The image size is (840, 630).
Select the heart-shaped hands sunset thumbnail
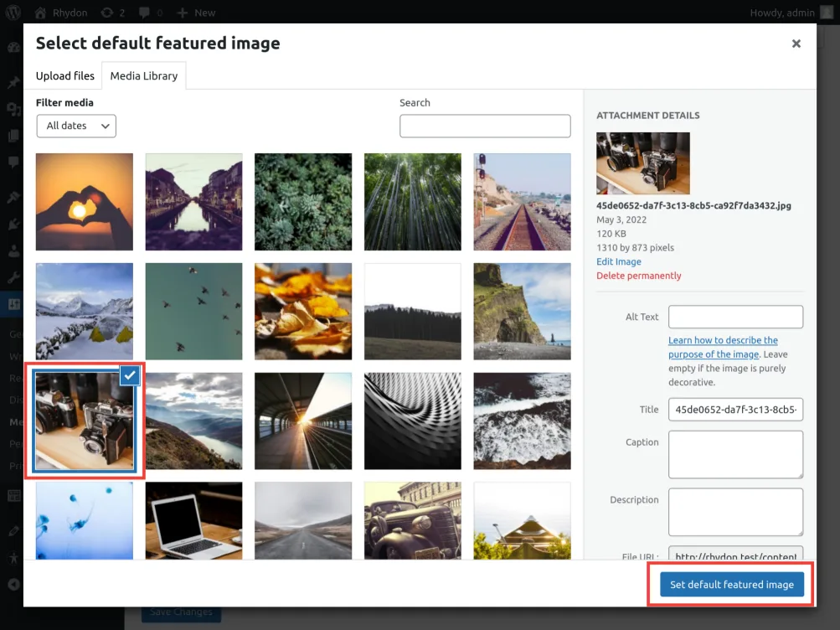tap(85, 202)
